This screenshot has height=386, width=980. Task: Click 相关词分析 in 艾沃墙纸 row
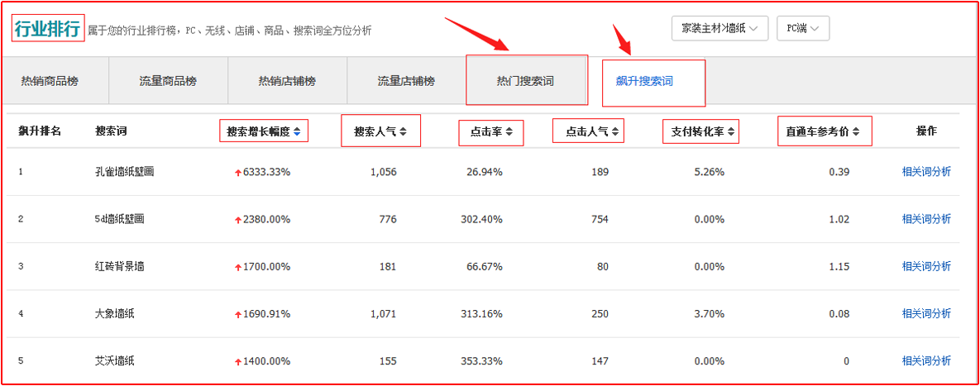coord(926,360)
